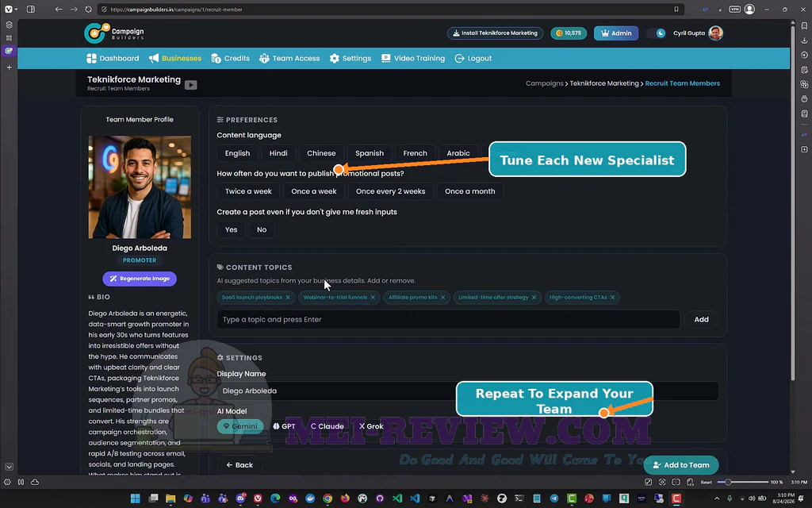Open Team Access in navigation
This screenshot has width=812, height=508.
point(289,59)
